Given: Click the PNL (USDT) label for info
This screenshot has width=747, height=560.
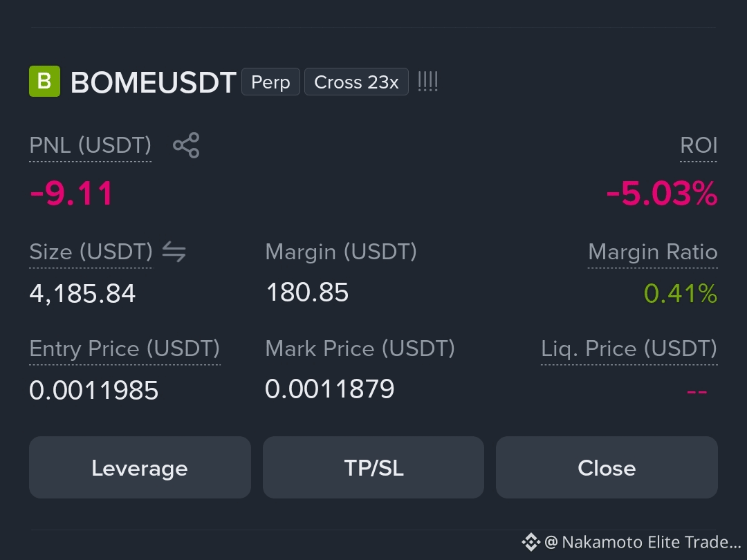Looking at the screenshot, I should coord(91,145).
